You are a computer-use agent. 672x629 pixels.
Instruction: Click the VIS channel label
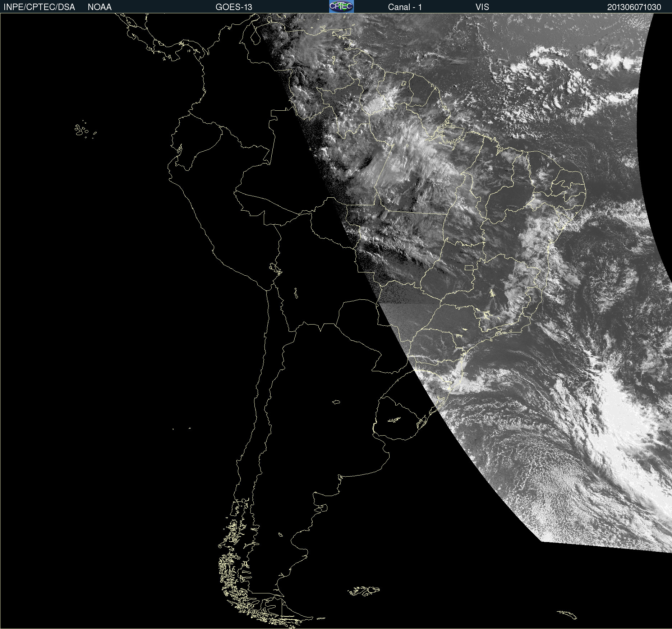tap(482, 7)
